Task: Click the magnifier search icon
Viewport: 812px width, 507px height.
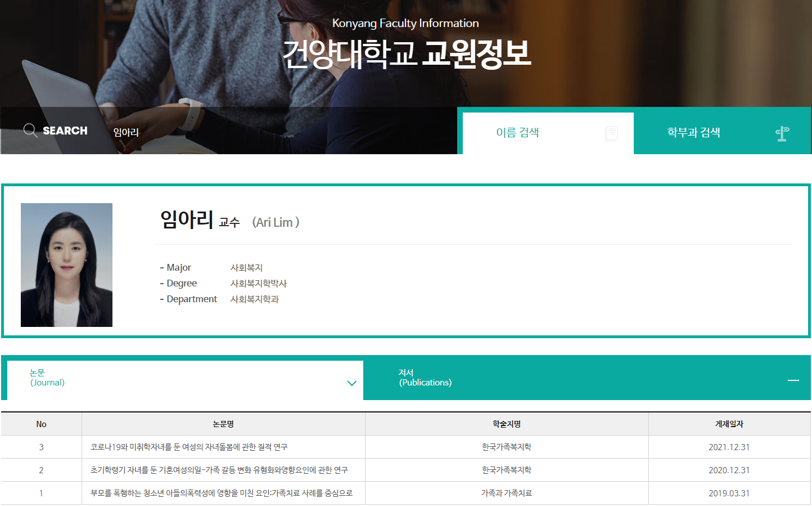Action: [x=30, y=131]
